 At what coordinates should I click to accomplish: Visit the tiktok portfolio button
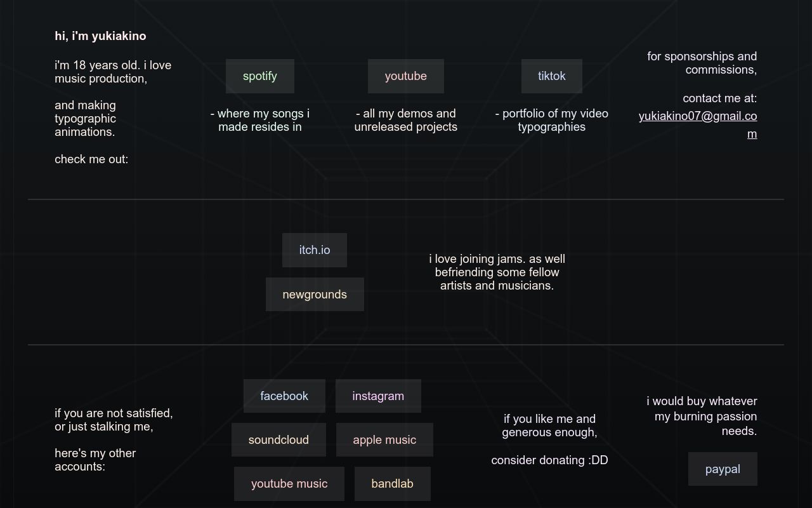551,76
